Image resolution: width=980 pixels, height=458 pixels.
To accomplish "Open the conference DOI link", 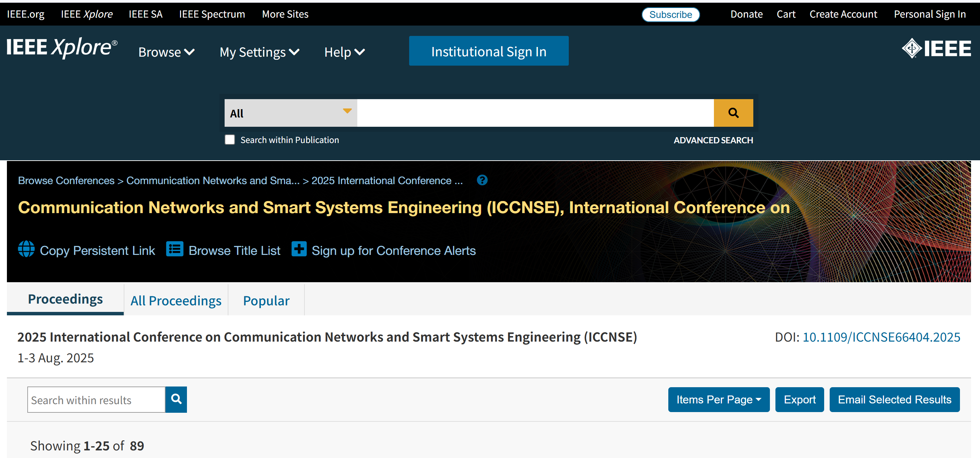I will 881,337.
